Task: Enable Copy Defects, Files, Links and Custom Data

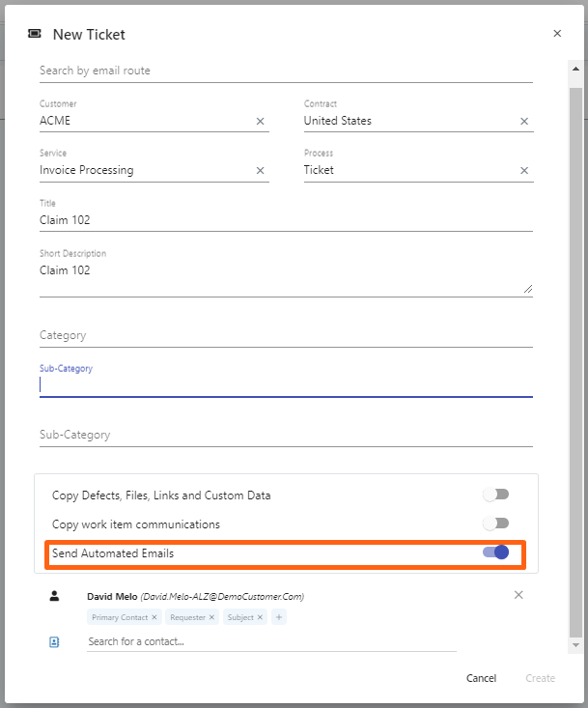Action: pyautogui.click(x=495, y=495)
